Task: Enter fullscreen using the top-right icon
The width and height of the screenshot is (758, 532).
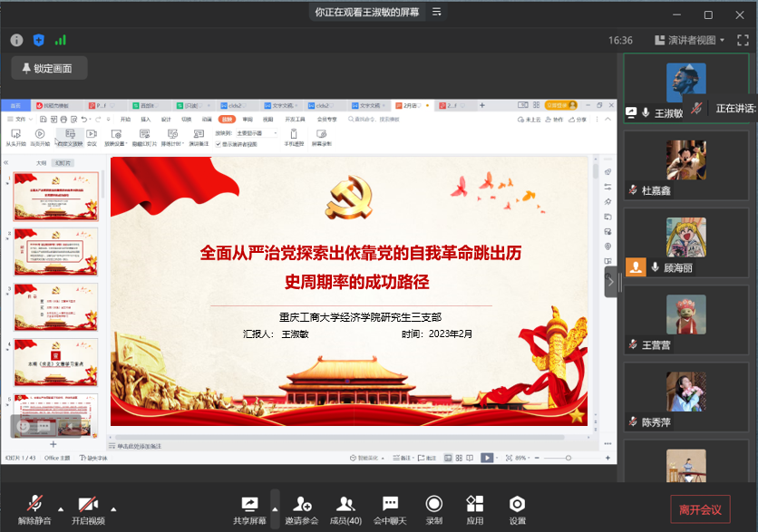Action: 740,40
